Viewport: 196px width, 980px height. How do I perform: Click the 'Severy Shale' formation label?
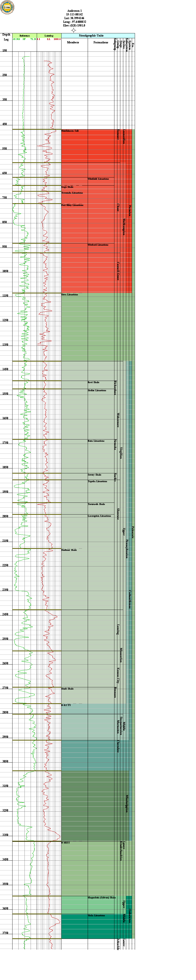pos(94,475)
